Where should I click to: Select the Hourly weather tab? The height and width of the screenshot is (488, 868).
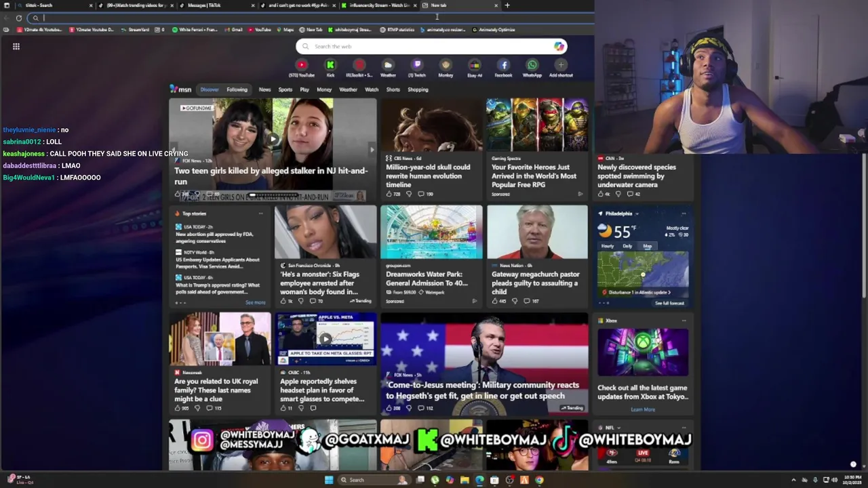[x=608, y=246]
